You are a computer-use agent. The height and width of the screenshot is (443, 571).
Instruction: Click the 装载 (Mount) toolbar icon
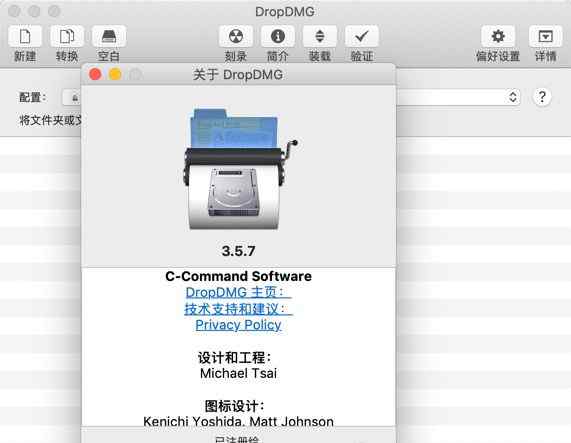tap(320, 36)
